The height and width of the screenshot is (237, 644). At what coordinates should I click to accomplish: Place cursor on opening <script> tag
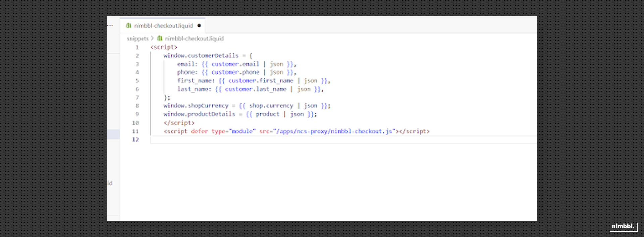pyautogui.click(x=164, y=47)
